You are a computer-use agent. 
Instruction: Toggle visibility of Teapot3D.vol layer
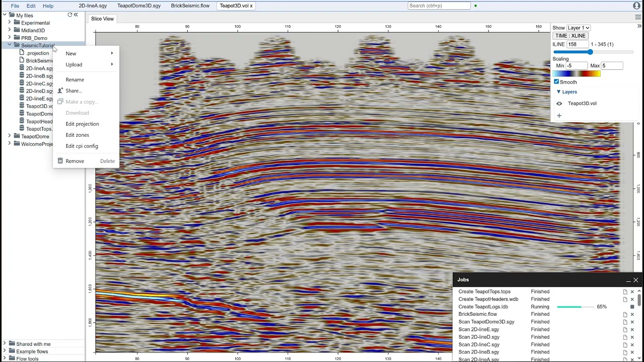(559, 104)
